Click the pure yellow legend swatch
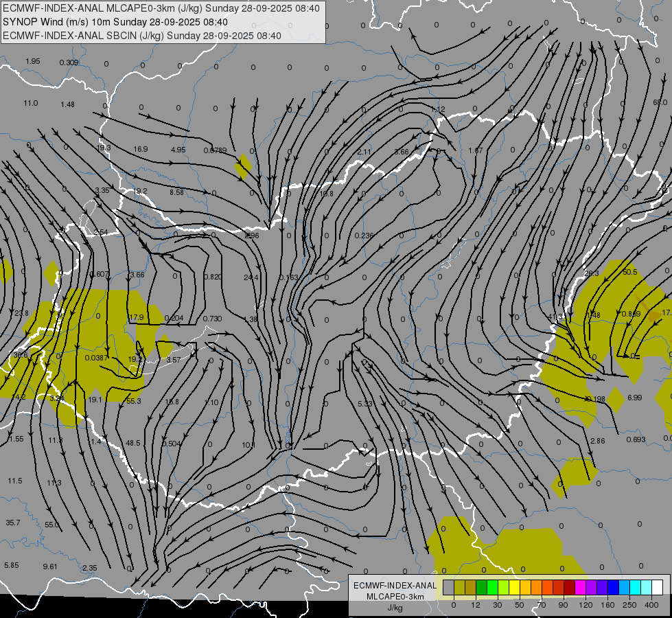This screenshot has height=618, width=672. [x=515, y=587]
